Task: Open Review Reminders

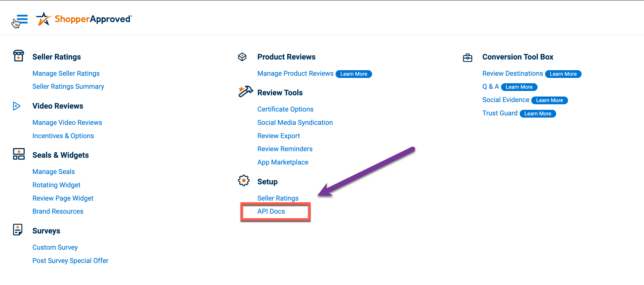Action: [x=285, y=149]
